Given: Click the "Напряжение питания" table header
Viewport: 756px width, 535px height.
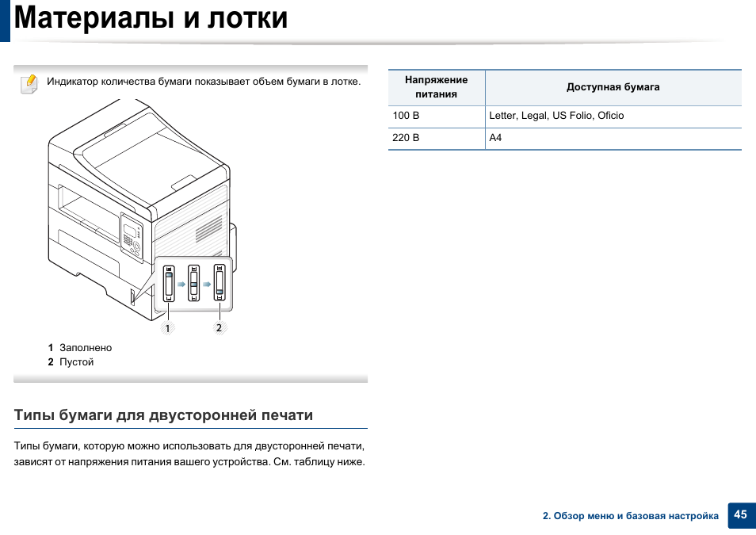Looking at the screenshot, I should [436, 87].
